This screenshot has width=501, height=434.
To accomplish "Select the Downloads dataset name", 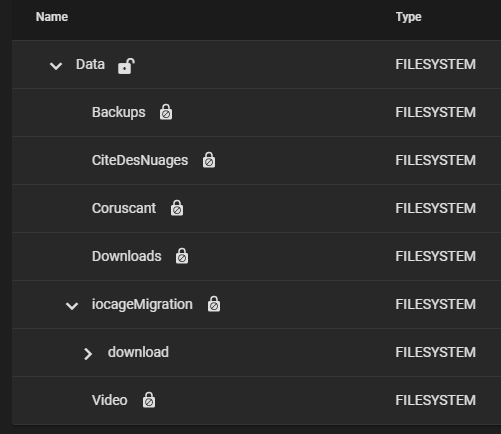I will (x=127, y=256).
